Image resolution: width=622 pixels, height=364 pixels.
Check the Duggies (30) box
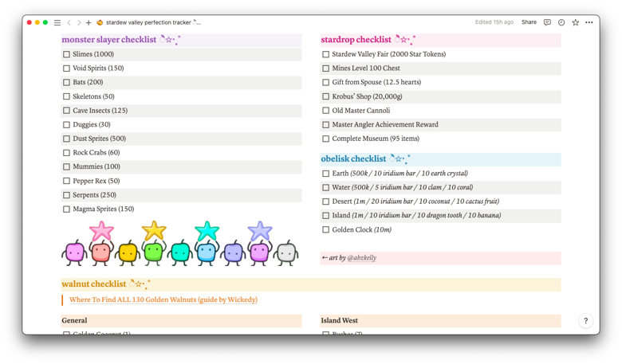(67, 124)
